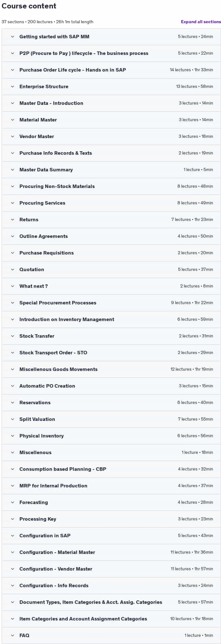
Task: Click the chevron beside Returns
Action: point(13,220)
